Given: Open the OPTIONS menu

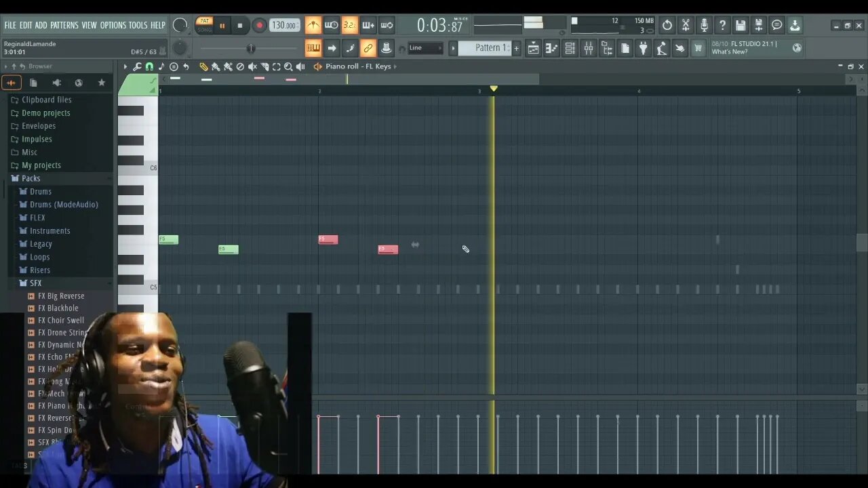Looking at the screenshot, I should 113,25.
